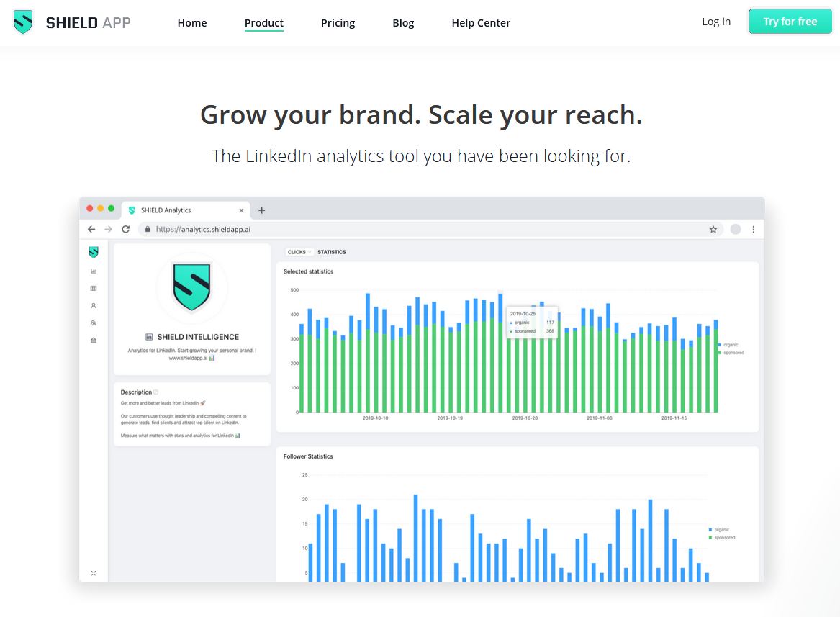Click the 2019-11-06 axis label
The width and height of the screenshot is (840, 617).
(600, 418)
